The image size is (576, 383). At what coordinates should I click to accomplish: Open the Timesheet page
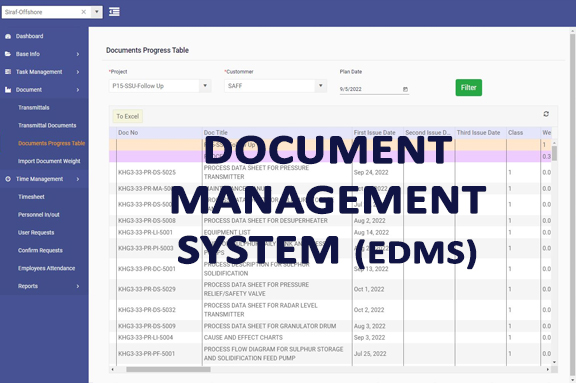point(31,197)
